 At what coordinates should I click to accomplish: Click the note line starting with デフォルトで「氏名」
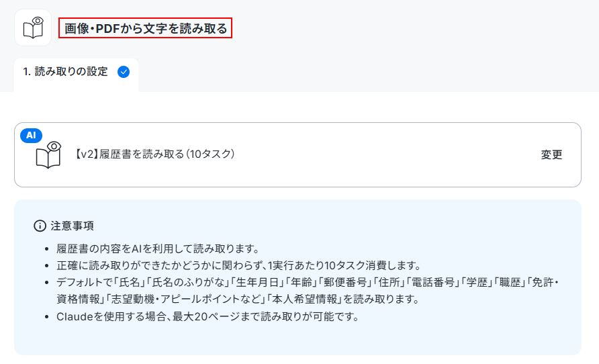click(x=308, y=282)
